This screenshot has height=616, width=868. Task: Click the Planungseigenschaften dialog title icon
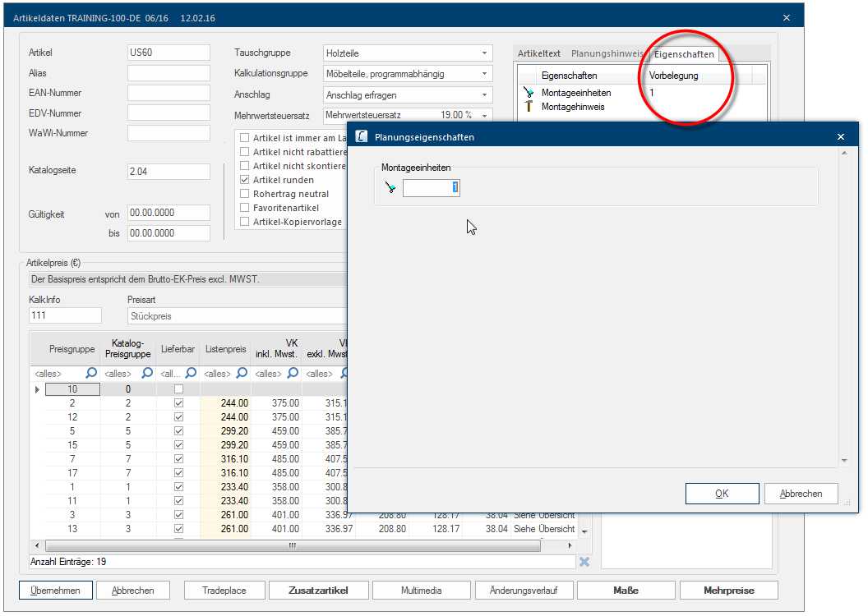click(x=361, y=137)
